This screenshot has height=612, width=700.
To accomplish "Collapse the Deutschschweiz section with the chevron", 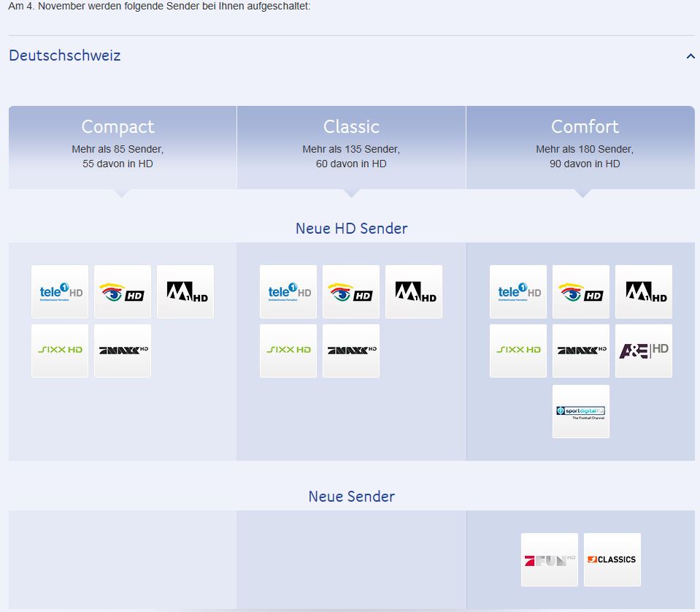I will [x=691, y=56].
